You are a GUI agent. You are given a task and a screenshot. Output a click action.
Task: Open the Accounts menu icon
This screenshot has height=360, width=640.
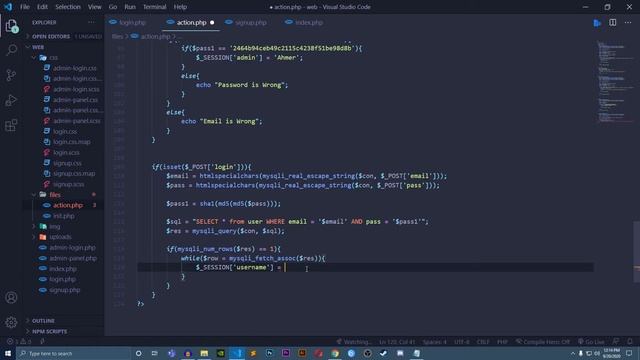[x=11, y=298]
